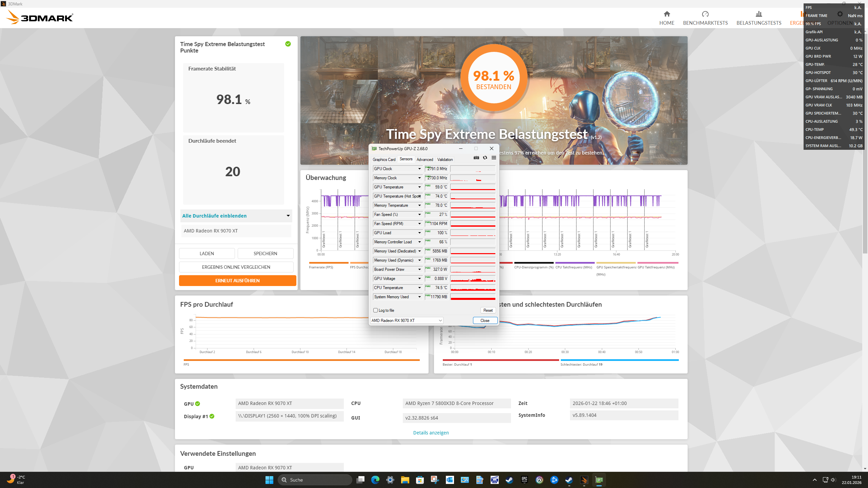Click the ERNEUT AUSFÜHREN button

click(237, 280)
